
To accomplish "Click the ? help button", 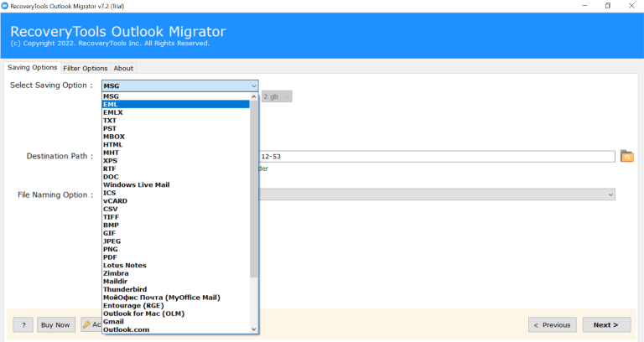I will click(x=23, y=324).
